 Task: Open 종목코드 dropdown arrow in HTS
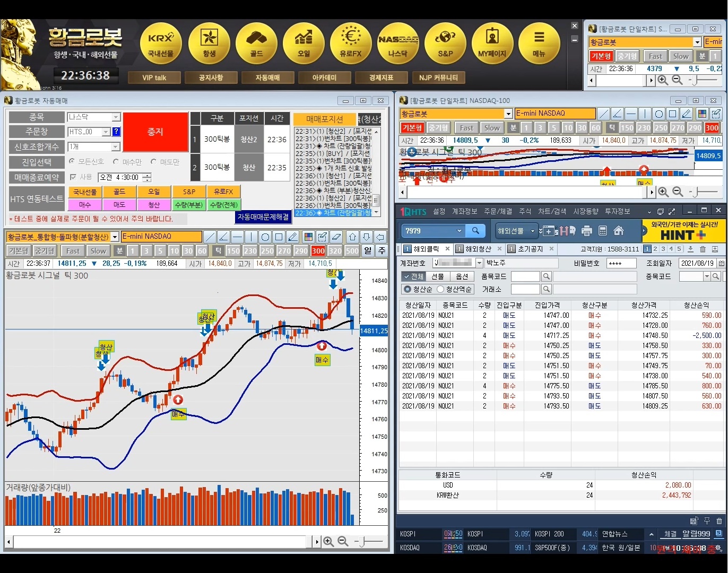707,276
